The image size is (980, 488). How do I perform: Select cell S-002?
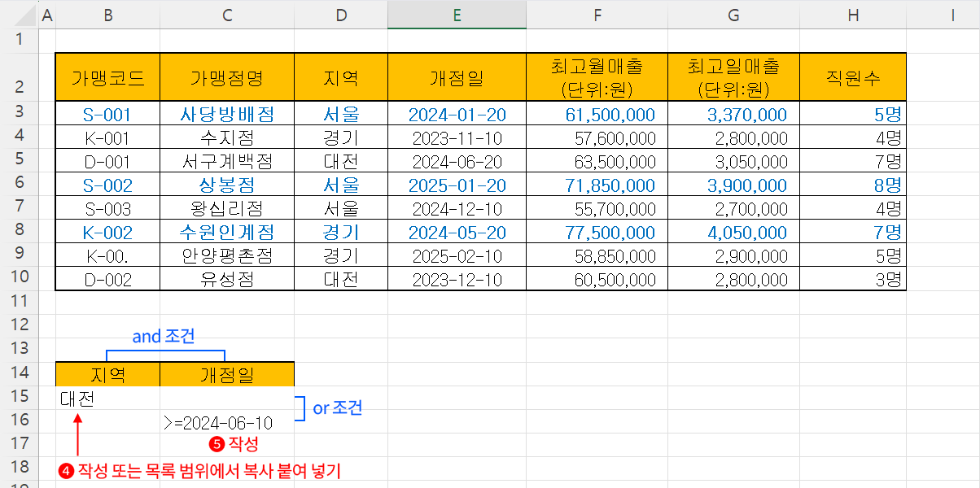click(107, 184)
